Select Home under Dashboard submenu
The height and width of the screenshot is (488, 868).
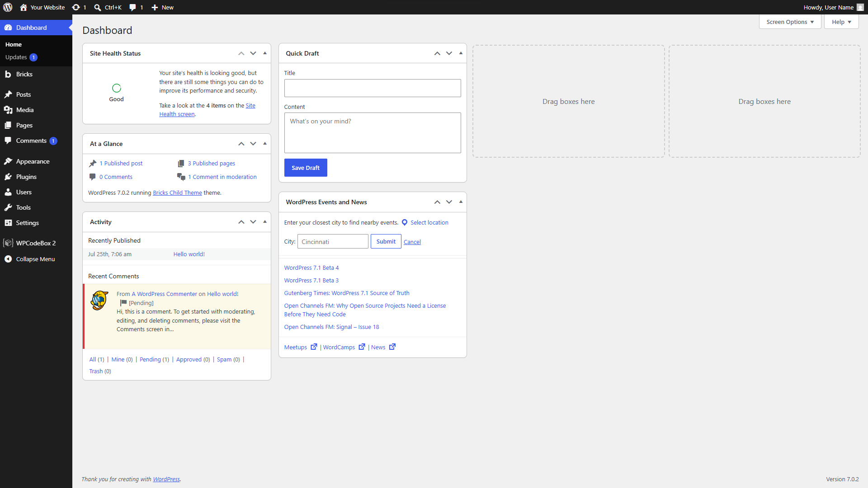click(x=14, y=44)
